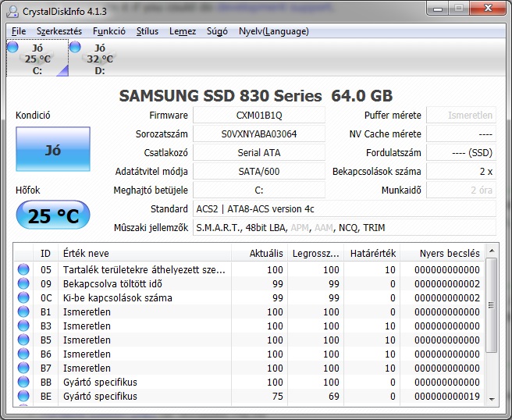Click the SAMSUNG SSD 830 Series title
Screen dimensions: 512x420
point(256,96)
